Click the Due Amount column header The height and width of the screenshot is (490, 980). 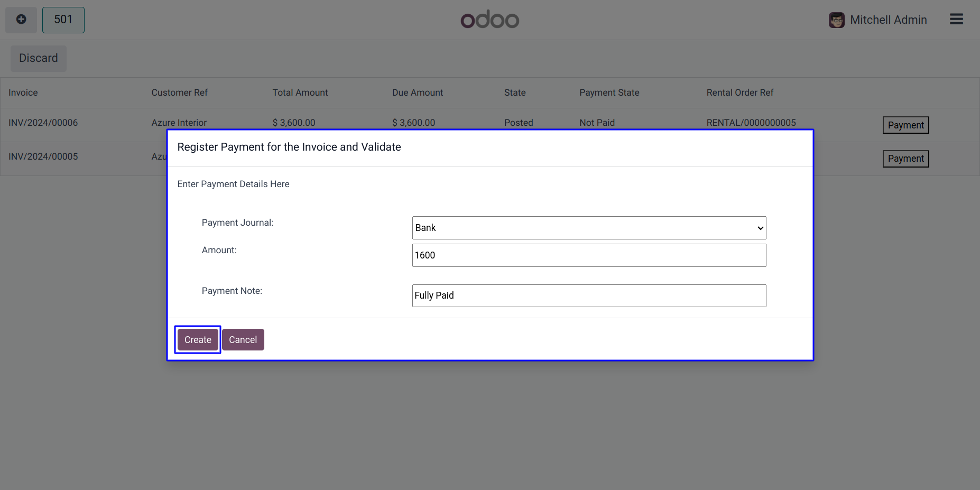[417, 93]
